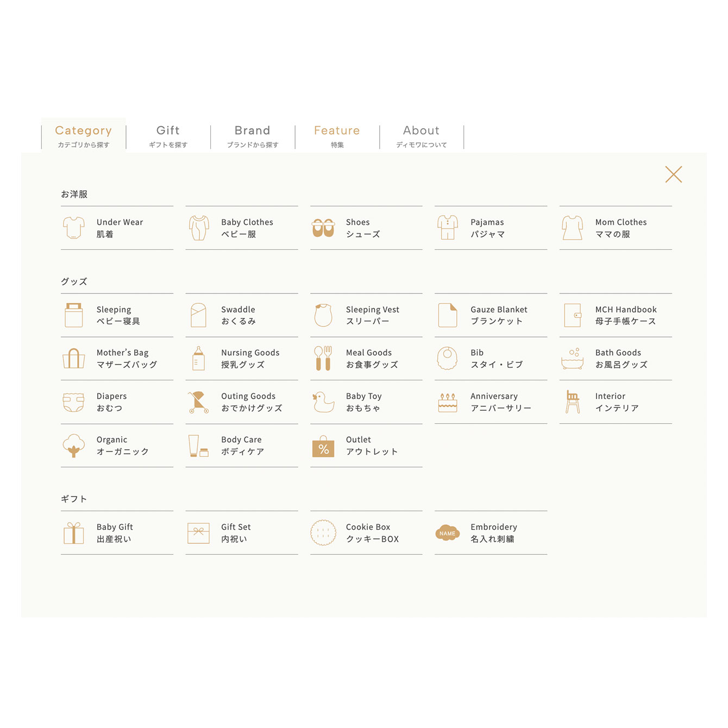The width and height of the screenshot is (728, 728).
Task: Select the Nursing Goods bottle icon
Action: pyautogui.click(x=198, y=359)
